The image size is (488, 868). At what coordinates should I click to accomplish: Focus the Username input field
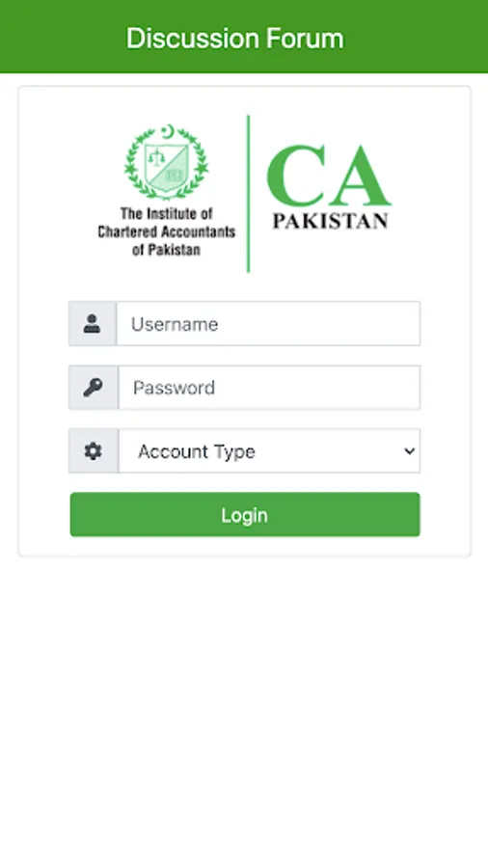pos(268,324)
